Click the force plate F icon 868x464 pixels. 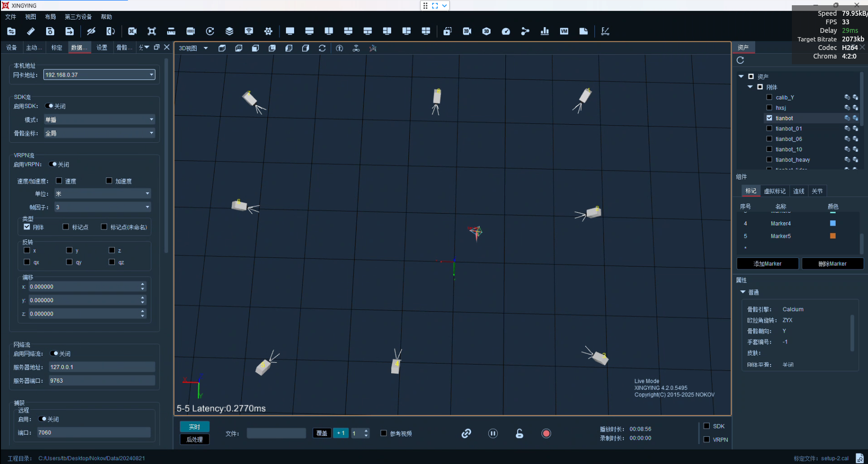pos(605,31)
